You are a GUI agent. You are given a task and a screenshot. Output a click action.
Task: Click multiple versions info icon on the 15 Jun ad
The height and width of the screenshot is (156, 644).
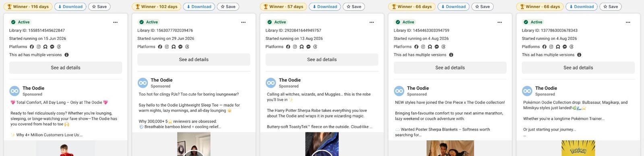(x=67, y=55)
